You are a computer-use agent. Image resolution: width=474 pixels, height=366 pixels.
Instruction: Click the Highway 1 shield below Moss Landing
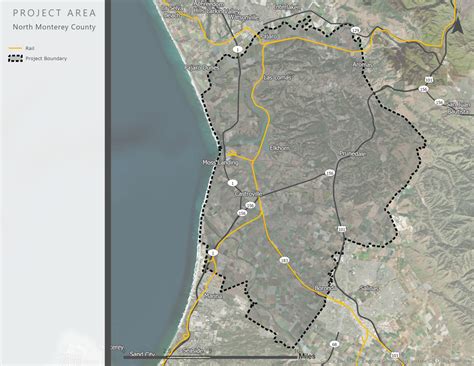click(232, 183)
